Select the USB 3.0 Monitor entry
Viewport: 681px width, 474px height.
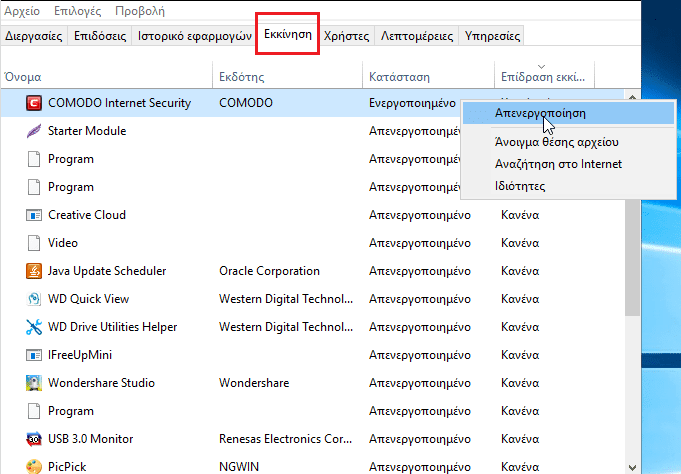(x=90, y=439)
